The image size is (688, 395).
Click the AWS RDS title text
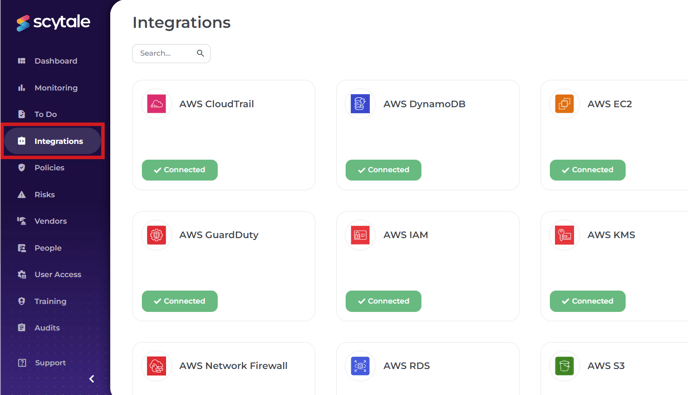[406, 366]
